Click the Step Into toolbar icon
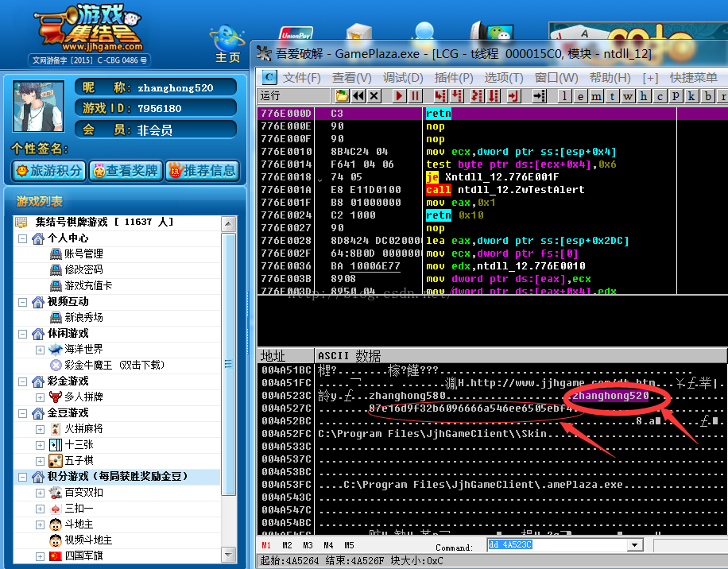Viewport: 728px width, 569px height. tap(440, 96)
